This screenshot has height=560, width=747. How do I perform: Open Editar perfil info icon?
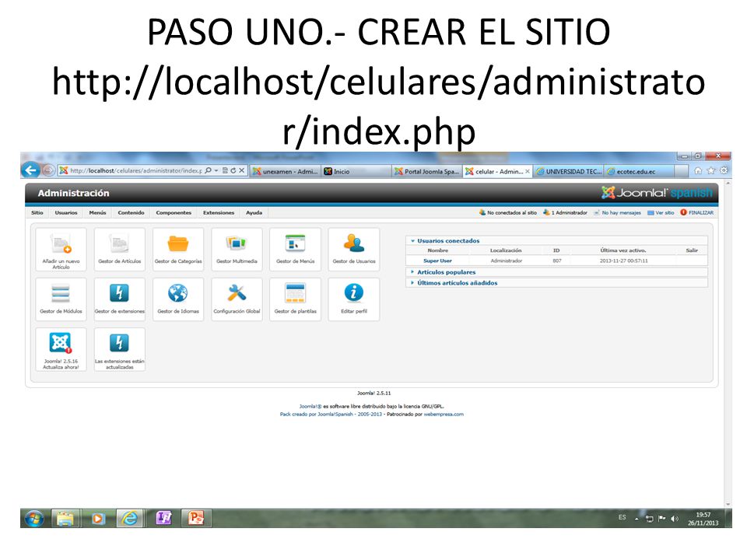pos(354,299)
